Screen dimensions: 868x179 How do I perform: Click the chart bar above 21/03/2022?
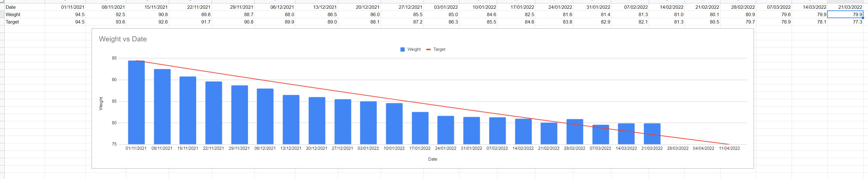(652, 134)
